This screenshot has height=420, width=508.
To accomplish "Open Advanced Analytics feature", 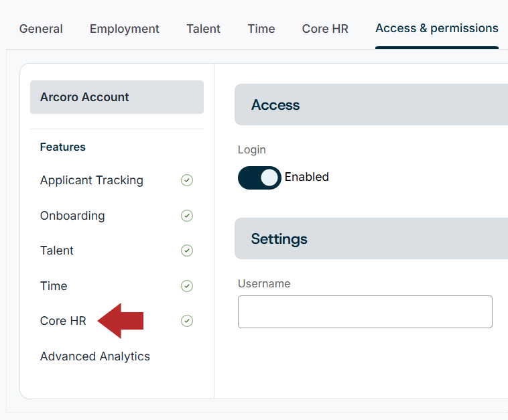I will tap(95, 356).
